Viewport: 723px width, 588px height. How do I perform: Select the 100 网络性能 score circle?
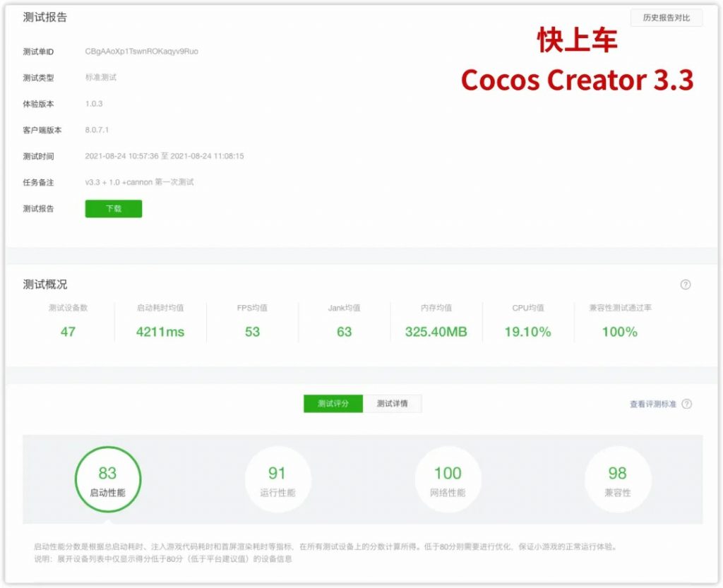click(x=448, y=480)
